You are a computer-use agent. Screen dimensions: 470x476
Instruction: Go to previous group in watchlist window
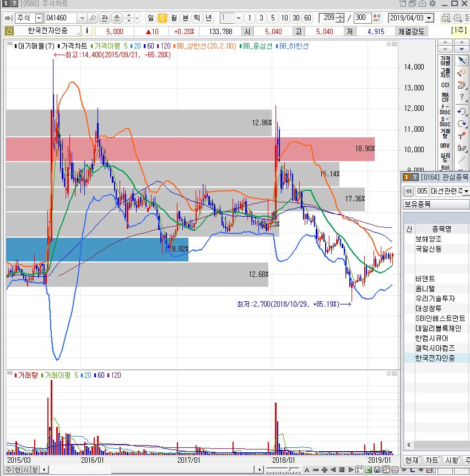point(408,191)
